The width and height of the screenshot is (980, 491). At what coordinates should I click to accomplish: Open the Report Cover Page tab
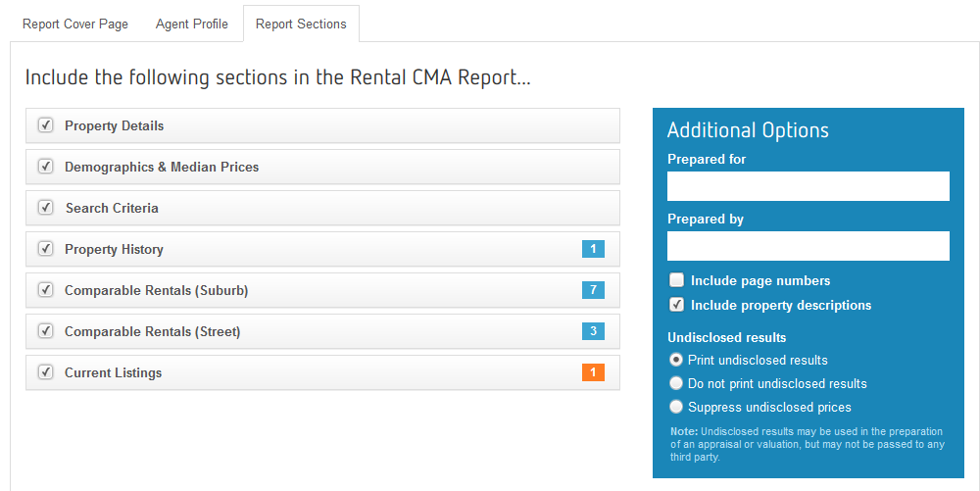click(75, 24)
